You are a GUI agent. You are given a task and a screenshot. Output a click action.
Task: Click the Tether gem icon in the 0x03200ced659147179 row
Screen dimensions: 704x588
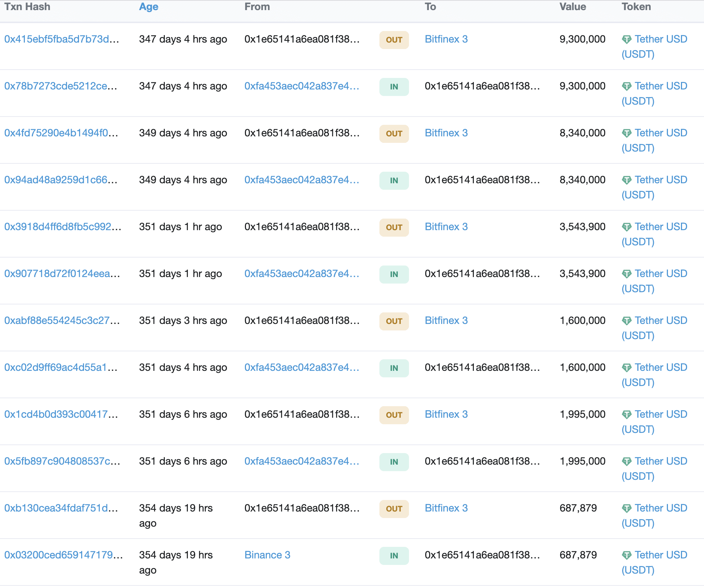pos(627,555)
